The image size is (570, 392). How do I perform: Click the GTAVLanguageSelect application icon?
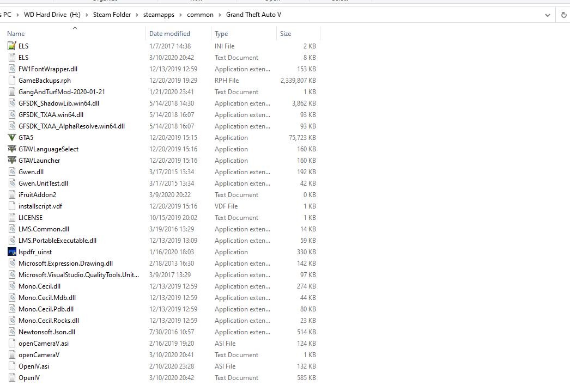click(x=12, y=149)
